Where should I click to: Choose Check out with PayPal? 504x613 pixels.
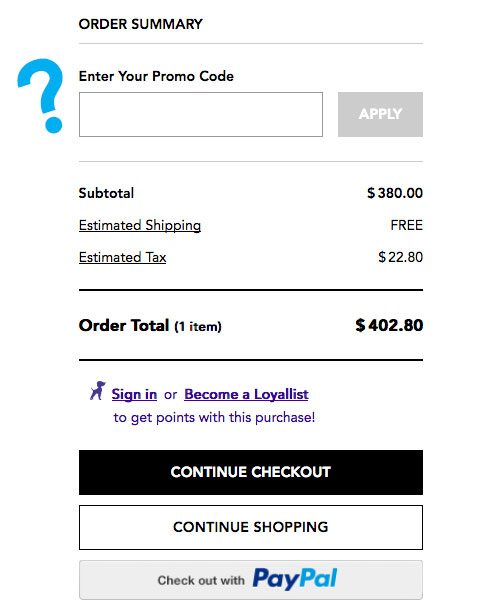coord(251,580)
